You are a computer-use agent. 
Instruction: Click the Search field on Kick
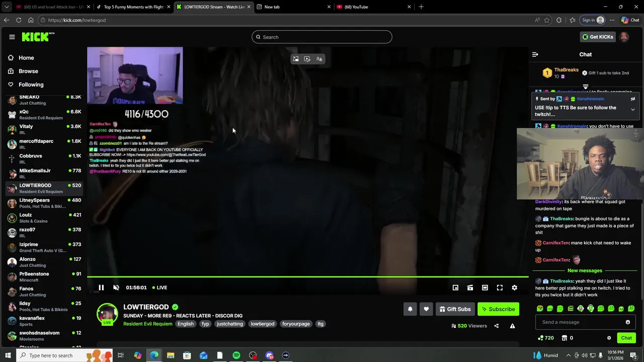(322, 37)
